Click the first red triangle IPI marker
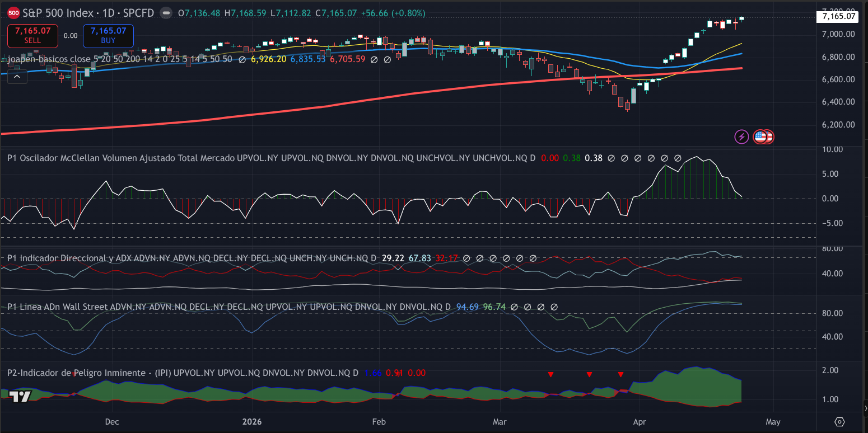 pyautogui.click(x=551, y=374)
